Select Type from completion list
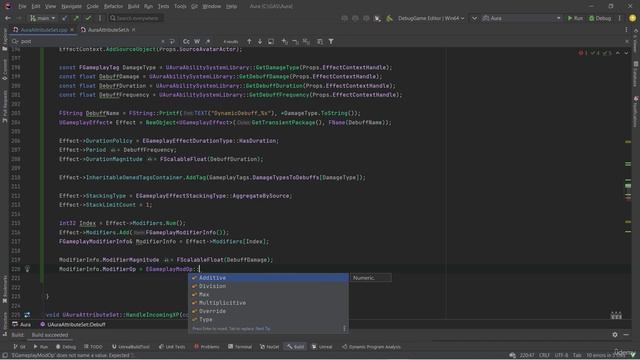 point(268,320)
